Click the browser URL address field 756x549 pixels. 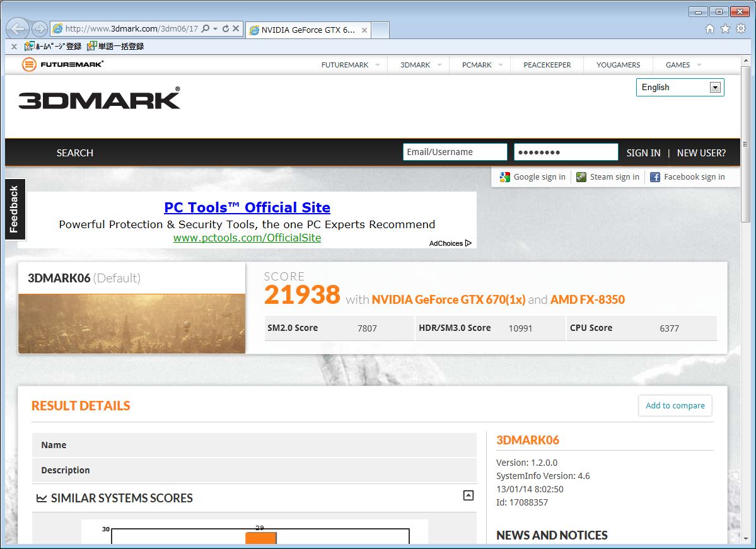pos(131,28)
